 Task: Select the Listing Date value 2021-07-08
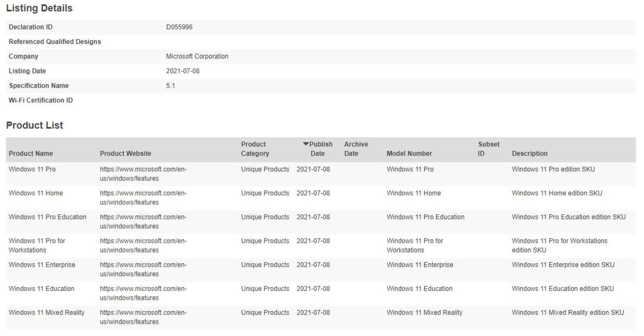point(182,71)
